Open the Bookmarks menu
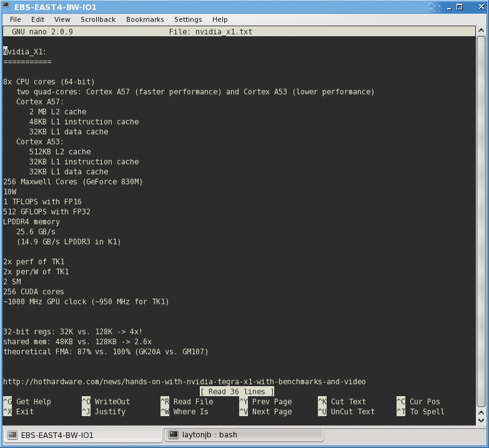Image resolution: width=489 pixels, height=448 pixels. [145, 19]
